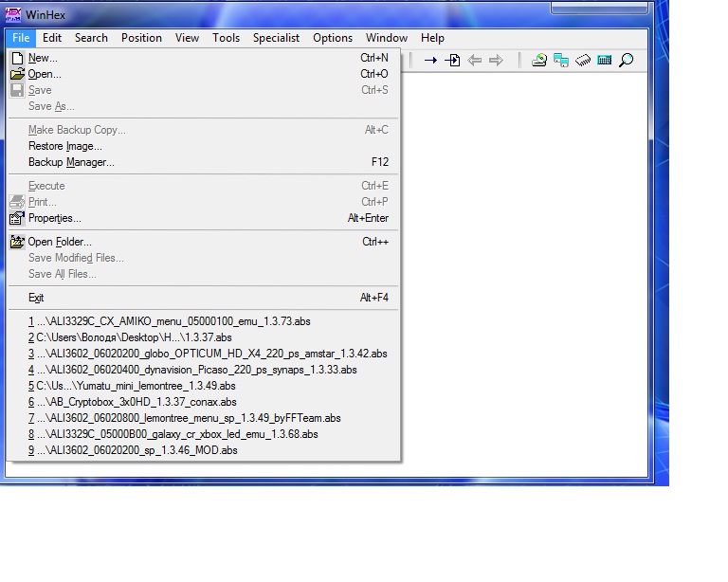Open the Tools menu
Viewport: 728px width, 582px height.
tap(227, 38)
